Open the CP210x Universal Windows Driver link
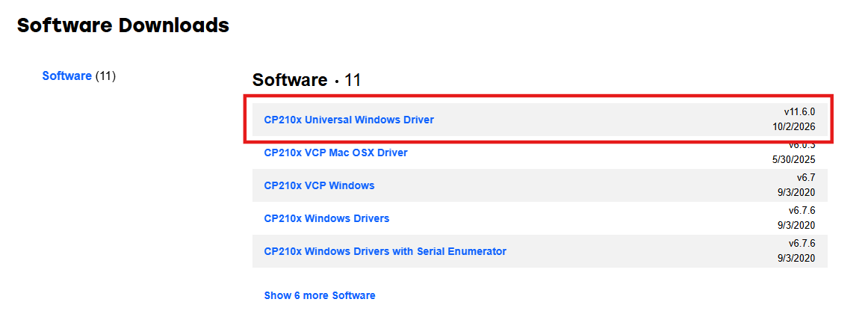 (349, 119)
